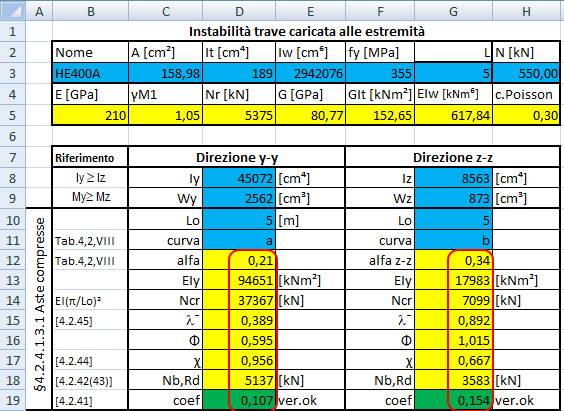This screenshot has width=564, height=411.
Task: Click the HE400A profile name cell
Action: 90,73
